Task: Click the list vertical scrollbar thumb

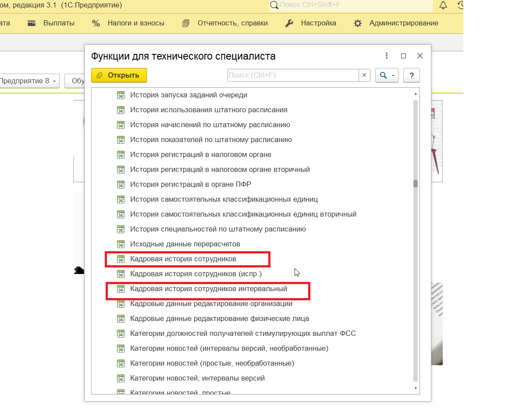Action: point(416,184)
